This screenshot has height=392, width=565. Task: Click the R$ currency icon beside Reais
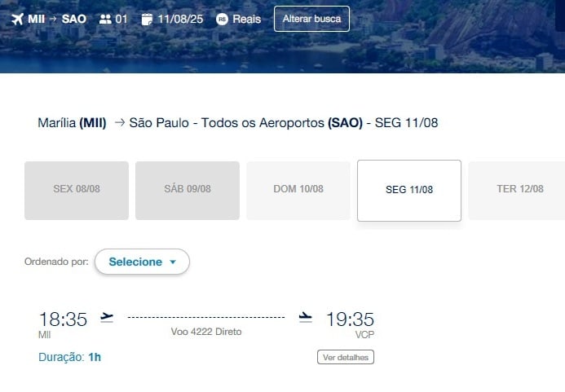[x=222, y=19]
